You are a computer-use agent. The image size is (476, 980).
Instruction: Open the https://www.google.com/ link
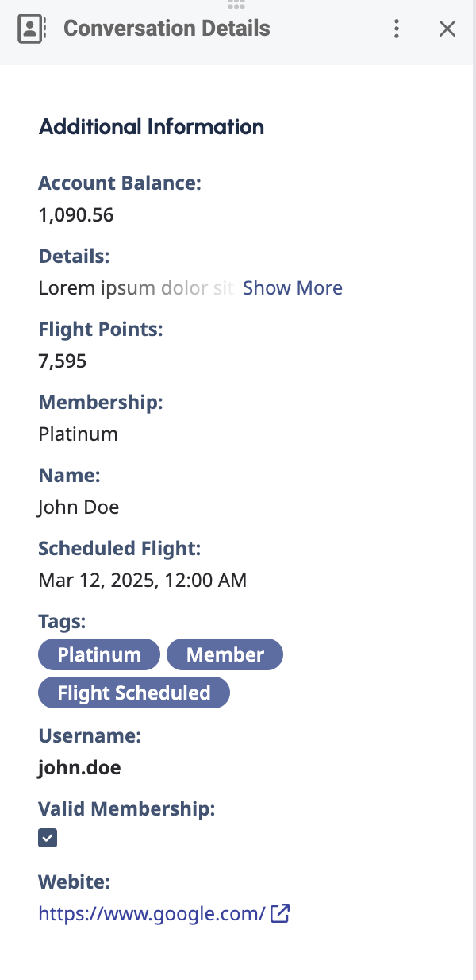click(152, 913)
